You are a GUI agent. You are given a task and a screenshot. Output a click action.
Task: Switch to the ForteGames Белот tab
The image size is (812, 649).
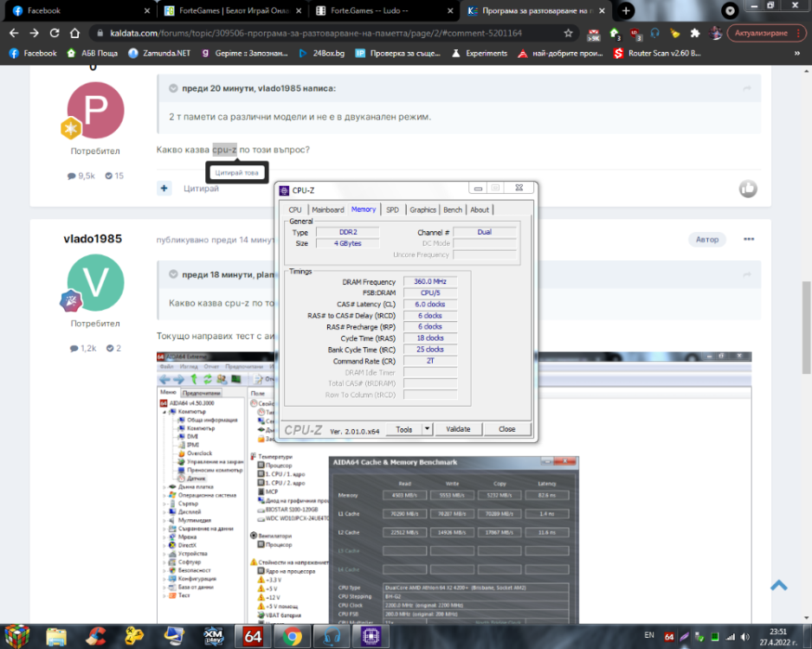tap(233, 10)
